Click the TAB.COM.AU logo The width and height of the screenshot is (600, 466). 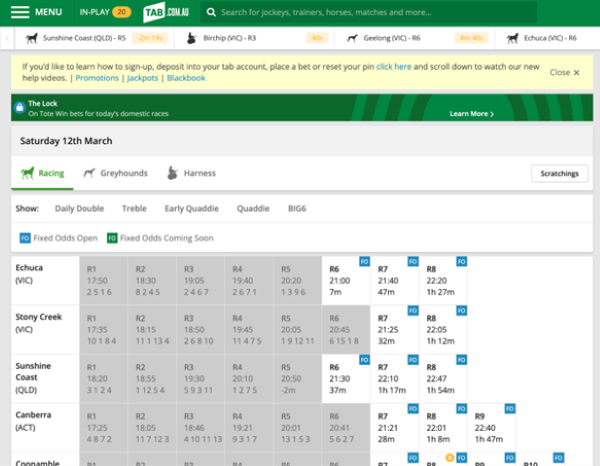click(166, 12)
